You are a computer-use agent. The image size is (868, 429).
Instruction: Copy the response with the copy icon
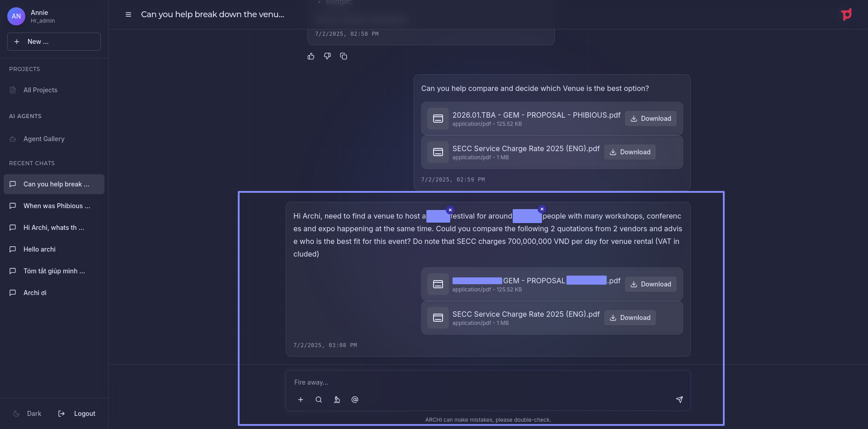(x=344, y=56)
